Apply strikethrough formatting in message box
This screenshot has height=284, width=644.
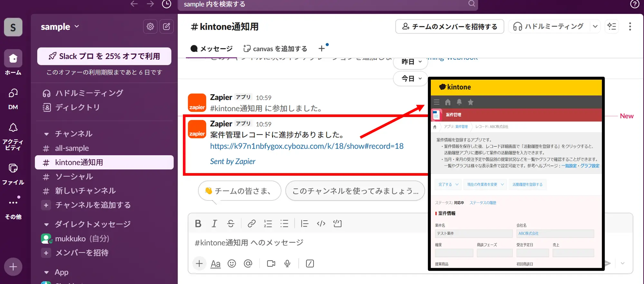pos(231,223)
